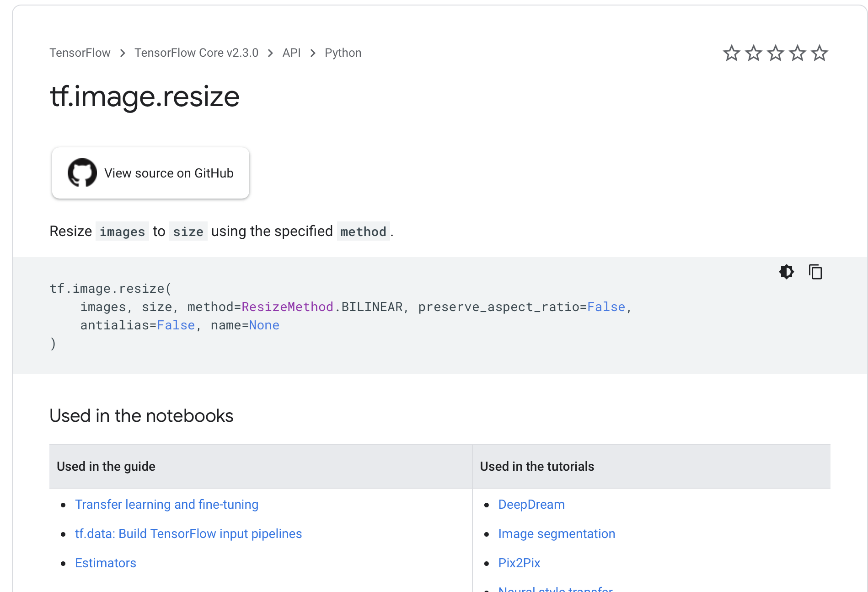Open Image segmentation tutorial
Screen dimensions: 868x592
click(557, 533)
